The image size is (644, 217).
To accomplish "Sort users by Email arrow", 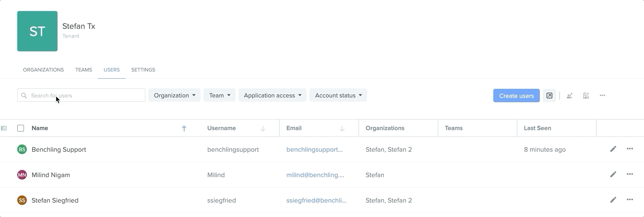I will point(342,129).
